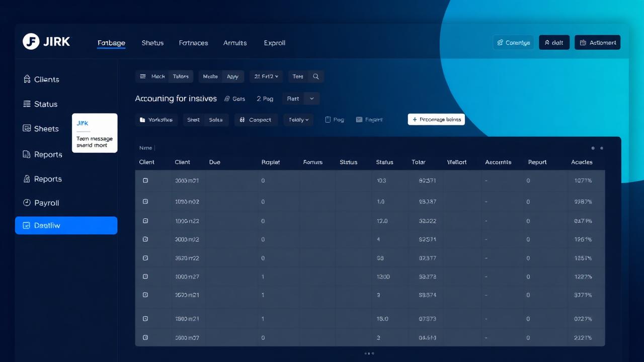The height and width of the screenshot is (362, 644).
Task: Click the 1077% cell in first row
Action: [583, 180]
